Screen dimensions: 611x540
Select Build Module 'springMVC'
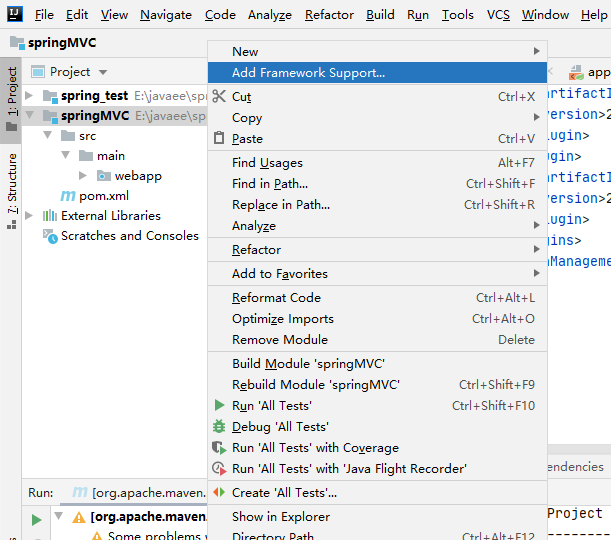[x=377, y=364]
